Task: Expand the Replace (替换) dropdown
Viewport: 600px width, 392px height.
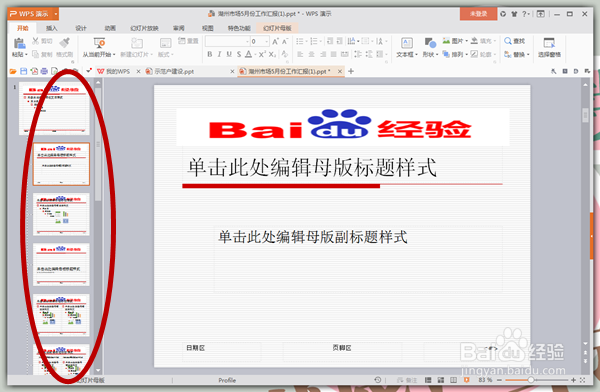Action: click(528, 54)
